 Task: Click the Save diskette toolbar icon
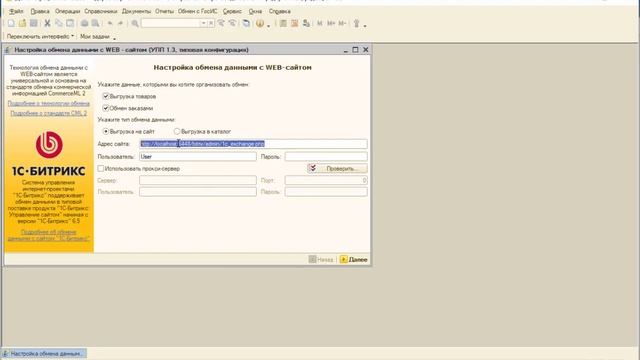coord(33,23)
